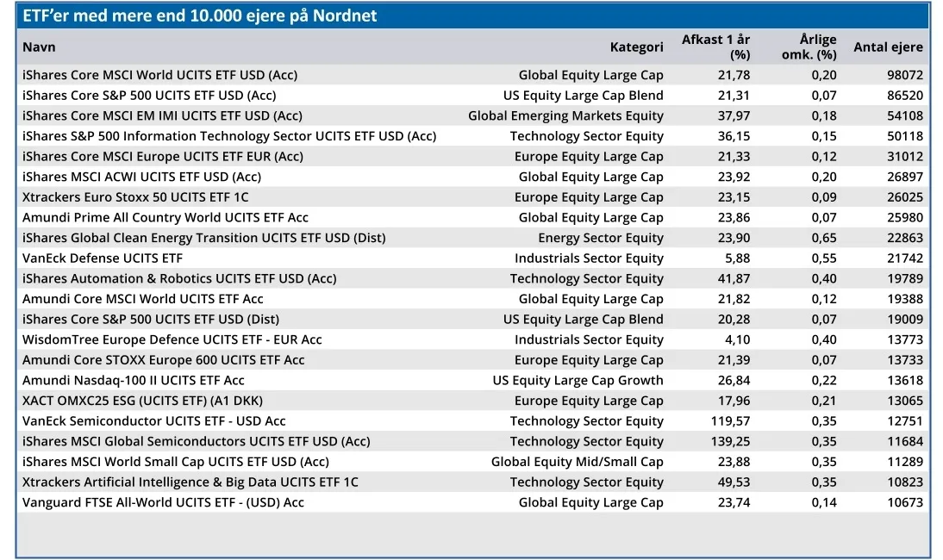
Task: Click return value '37,97'
Action: (734, 116)
